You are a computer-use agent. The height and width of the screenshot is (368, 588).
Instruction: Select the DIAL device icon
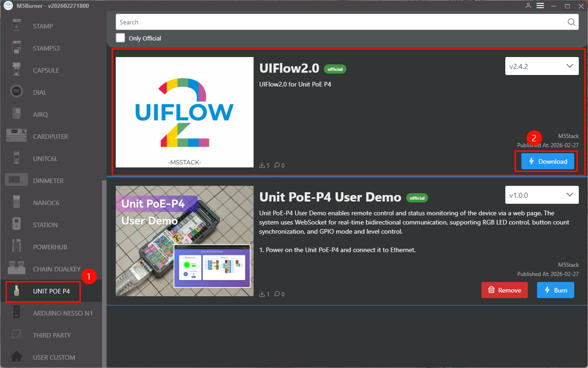click(17, 92)
